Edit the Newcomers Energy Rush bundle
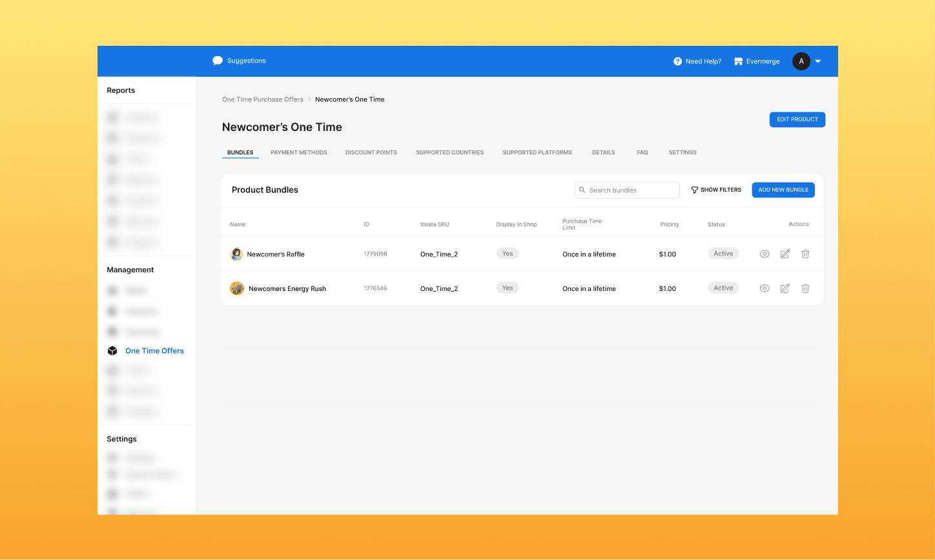Image resolution: width=935 pixels, height=560 pixels. point(785,288)
